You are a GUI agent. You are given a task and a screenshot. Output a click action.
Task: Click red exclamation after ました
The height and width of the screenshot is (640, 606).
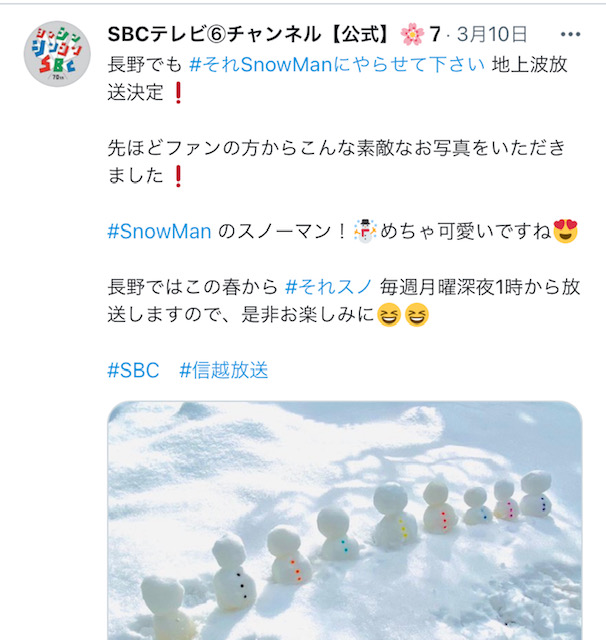pos(178,176)
